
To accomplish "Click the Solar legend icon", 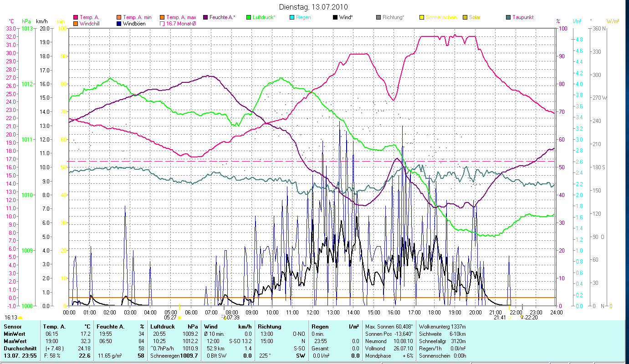I will pos(465,17).
